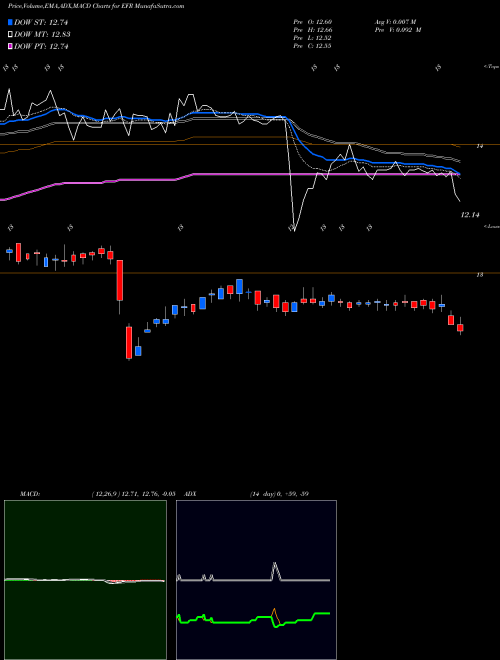The image size is (500, 660).
Task: Click the 'Pre L: 12.52' value
Action: pyautogui.click(x=312, y=38)
